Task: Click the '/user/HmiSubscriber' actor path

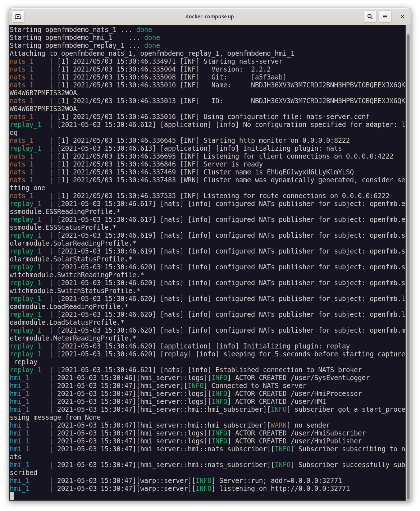Action: 328,433
